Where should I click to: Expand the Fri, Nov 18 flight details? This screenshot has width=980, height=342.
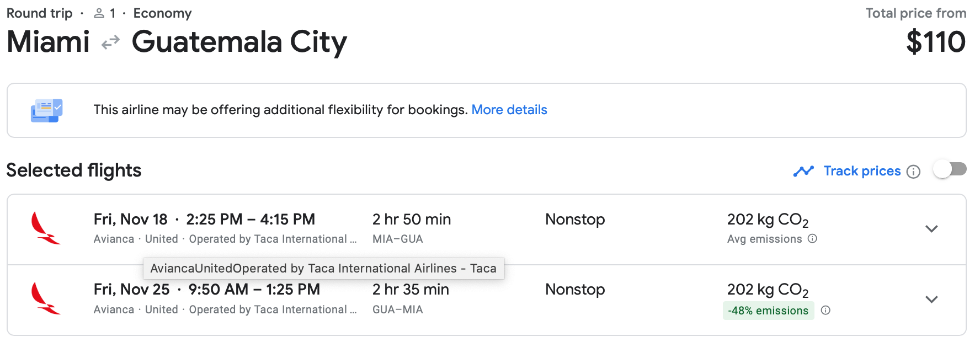[x=931, y=229]
